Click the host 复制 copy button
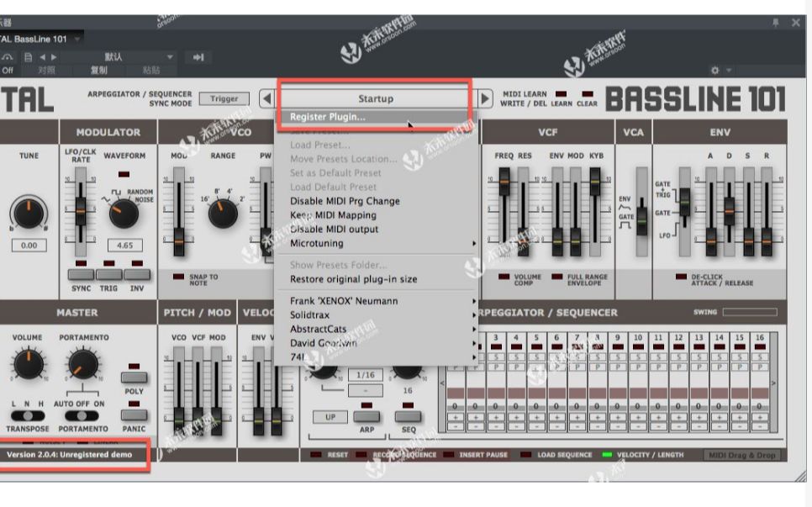Screen dimensions: 812x507 click(x=99, y=70)
